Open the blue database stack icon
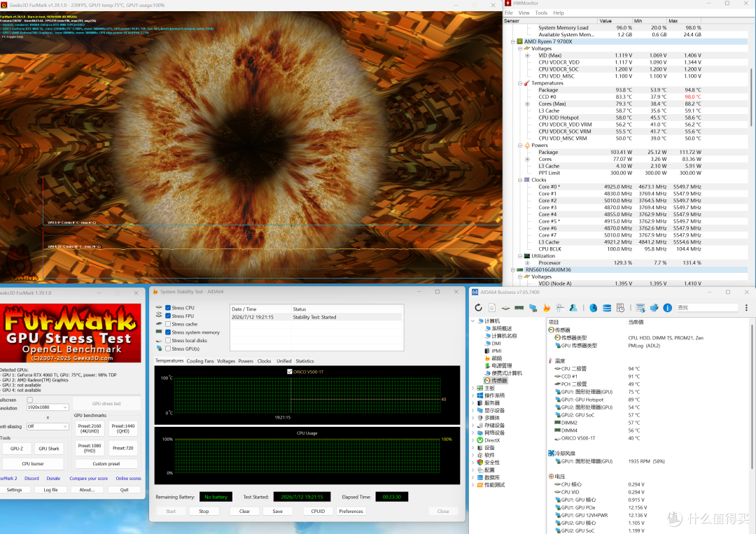756x534 pixels. (607, 307)
